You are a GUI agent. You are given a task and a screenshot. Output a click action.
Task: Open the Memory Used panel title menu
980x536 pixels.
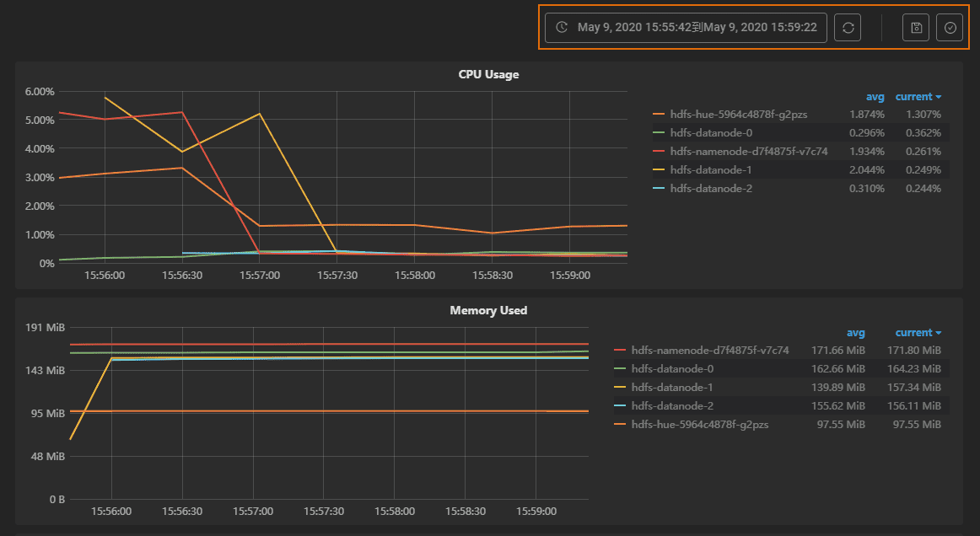click(x=488, y=310)
